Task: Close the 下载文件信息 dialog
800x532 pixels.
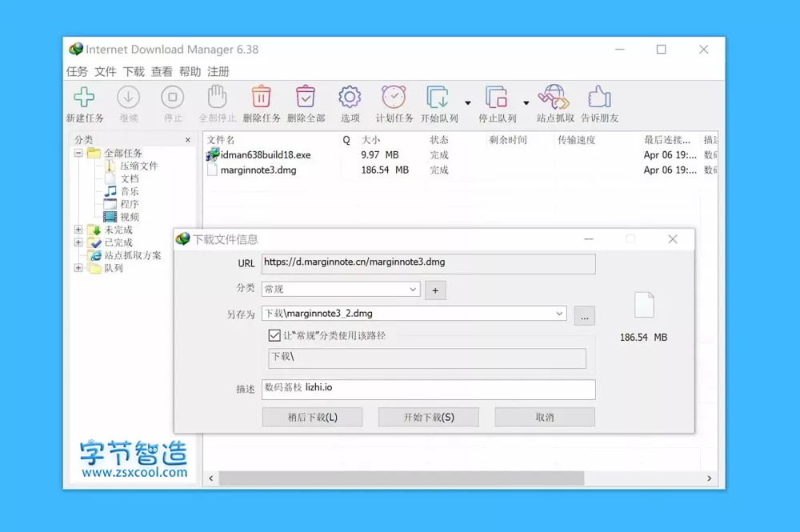Action: (673, 239)
